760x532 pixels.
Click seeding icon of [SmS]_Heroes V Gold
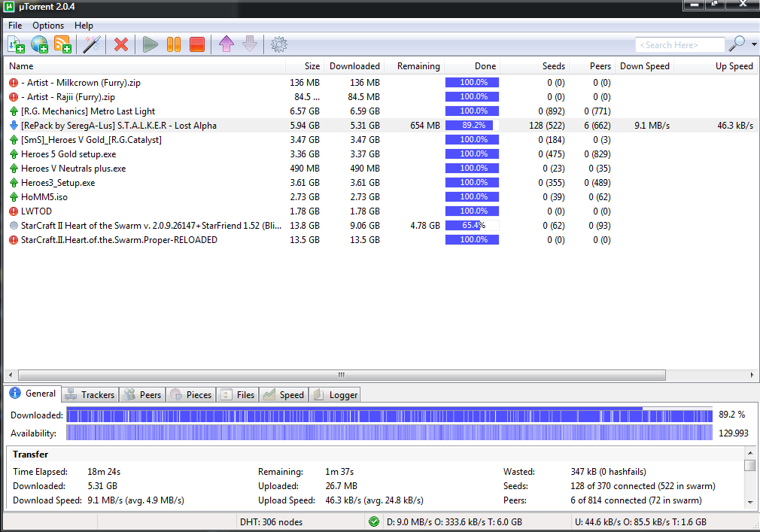pos(14,140)
